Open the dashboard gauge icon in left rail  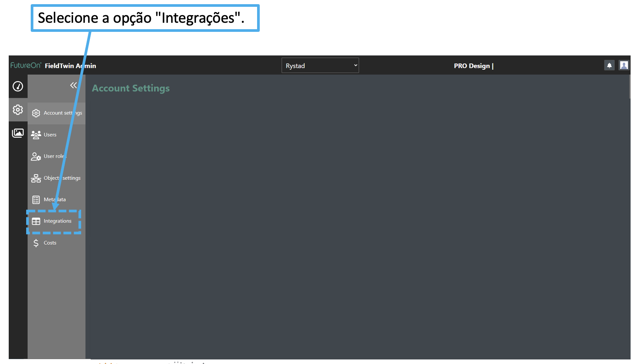(x=18, y=86)
